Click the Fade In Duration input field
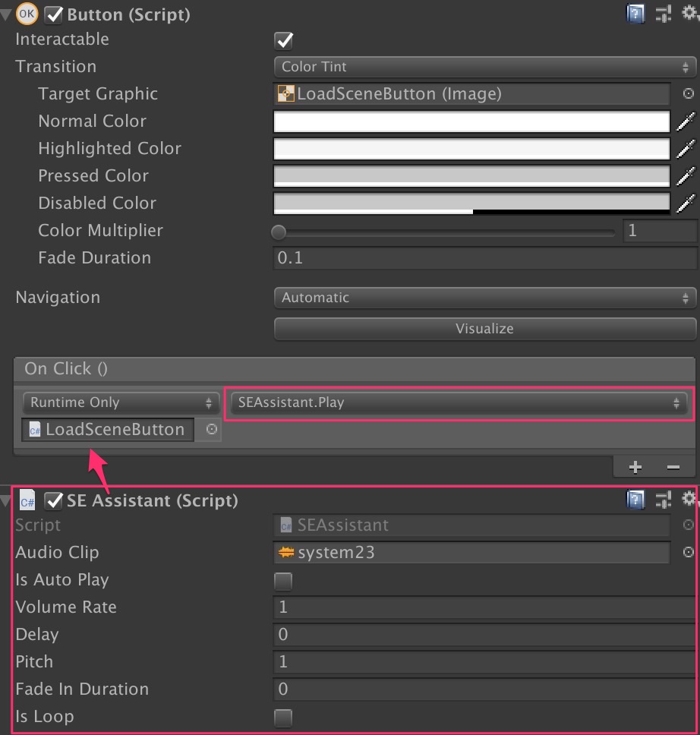Image resolution: width=700 pixels, height=735 pixels. [x=485, y=689]
